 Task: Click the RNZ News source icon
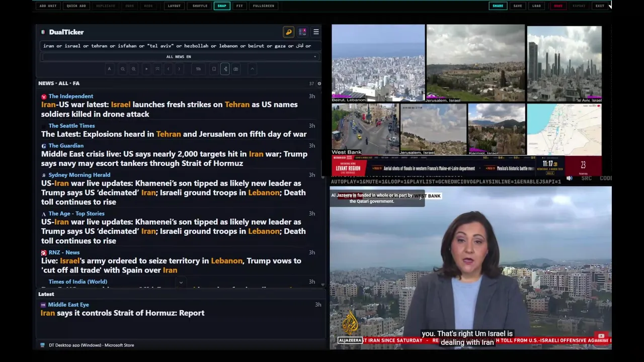click(x=44, y=253)
